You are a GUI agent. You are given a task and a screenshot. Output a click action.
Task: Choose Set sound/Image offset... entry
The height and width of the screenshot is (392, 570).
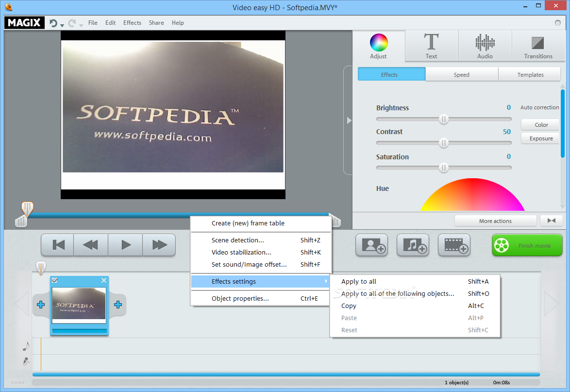[261, 264]
